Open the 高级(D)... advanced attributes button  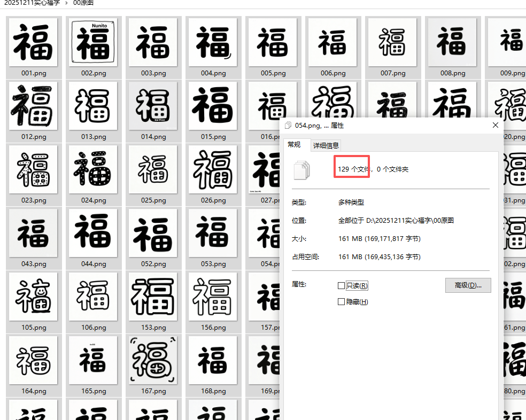click(468, 285)
